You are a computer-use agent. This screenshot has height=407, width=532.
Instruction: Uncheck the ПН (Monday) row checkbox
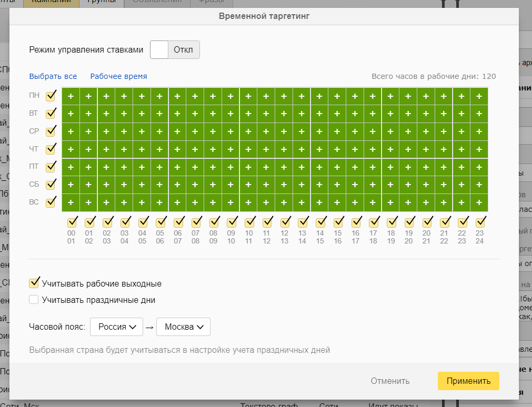click(x=51, y=96)
